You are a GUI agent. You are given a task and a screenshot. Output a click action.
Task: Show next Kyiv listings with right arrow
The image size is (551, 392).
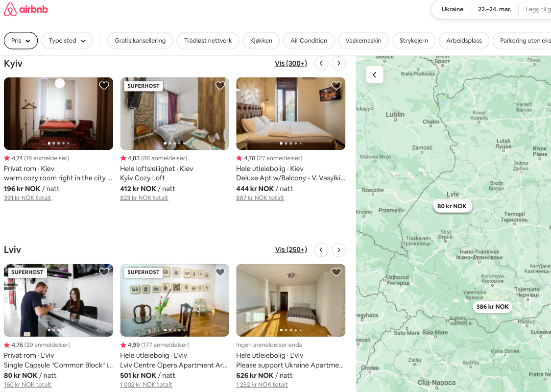338,63
